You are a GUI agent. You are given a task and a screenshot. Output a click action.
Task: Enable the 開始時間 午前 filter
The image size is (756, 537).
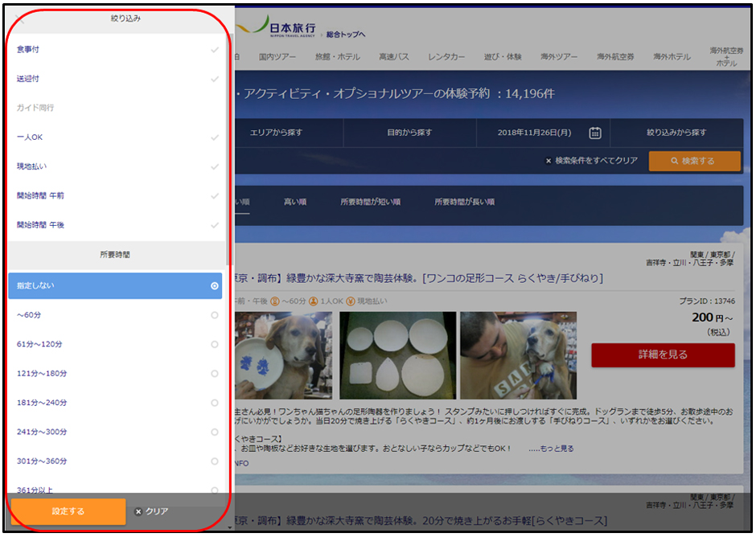point(113,196)
